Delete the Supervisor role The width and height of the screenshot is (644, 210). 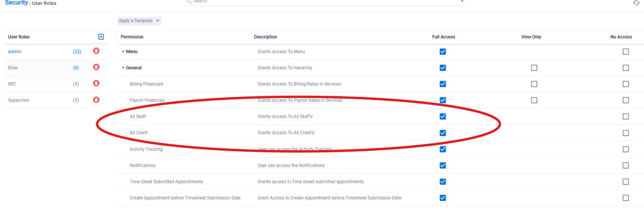click(96, 100)
